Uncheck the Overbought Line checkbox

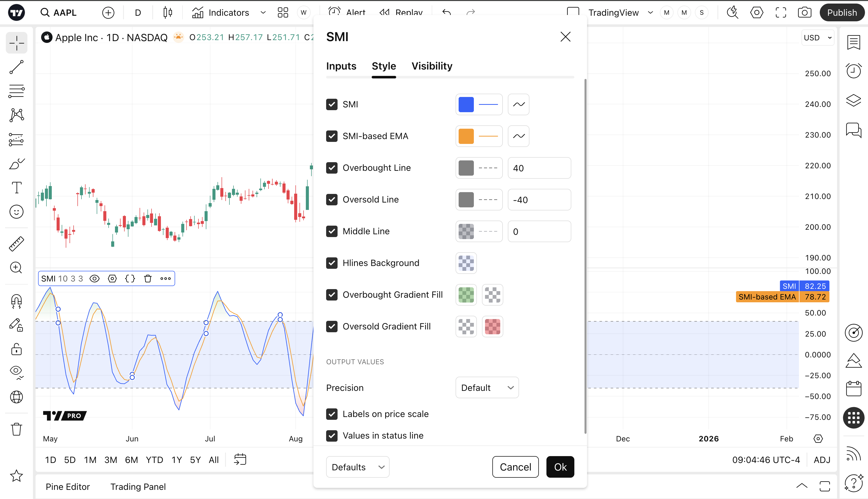(x=332, y=168)
